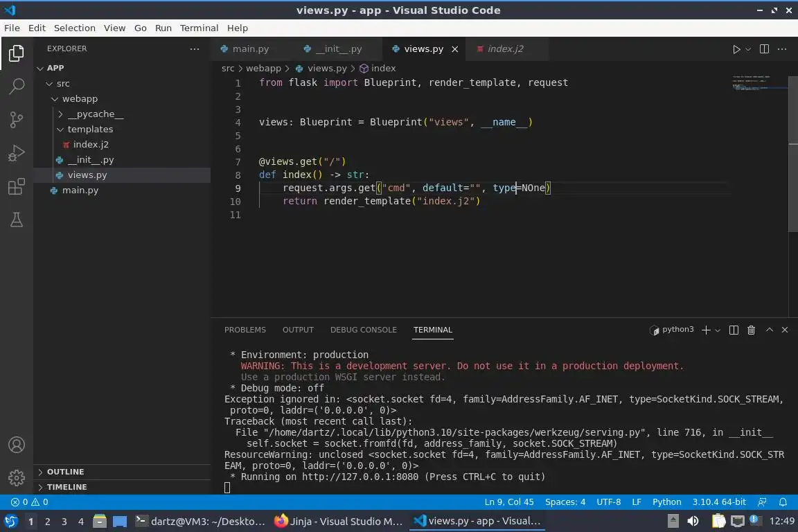Screen dimensions: 798x532
Task: Open the Selection menu
Action: click(75, 28)
